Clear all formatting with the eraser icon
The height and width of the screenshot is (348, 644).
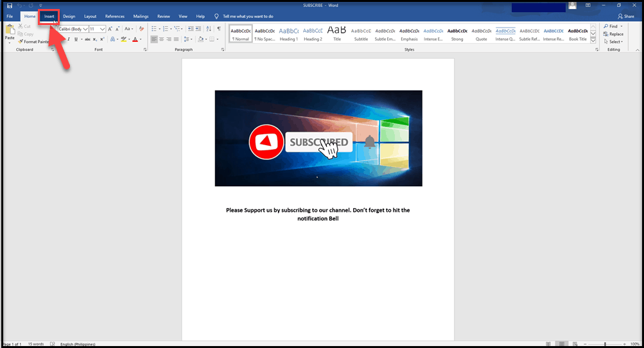point(141,29)
